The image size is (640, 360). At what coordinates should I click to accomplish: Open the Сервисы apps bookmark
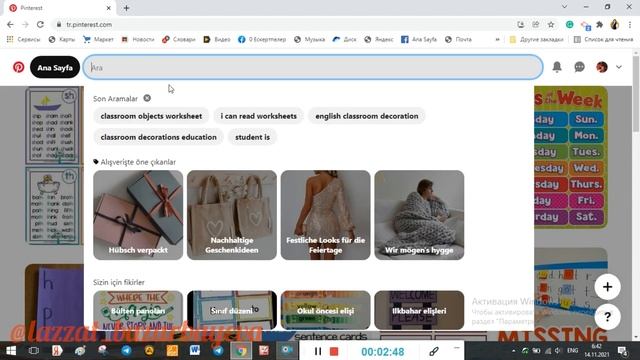pyautogui.click(x=24, y=39)
